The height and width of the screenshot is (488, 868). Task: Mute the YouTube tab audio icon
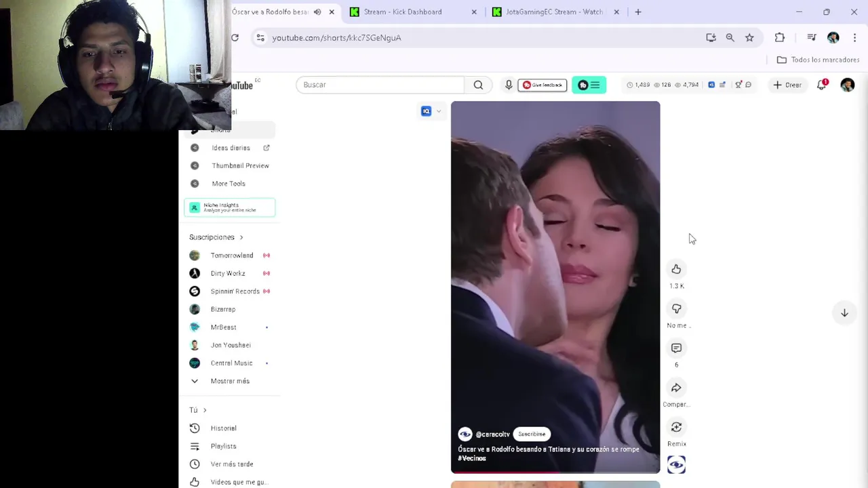tap(317, 12)
